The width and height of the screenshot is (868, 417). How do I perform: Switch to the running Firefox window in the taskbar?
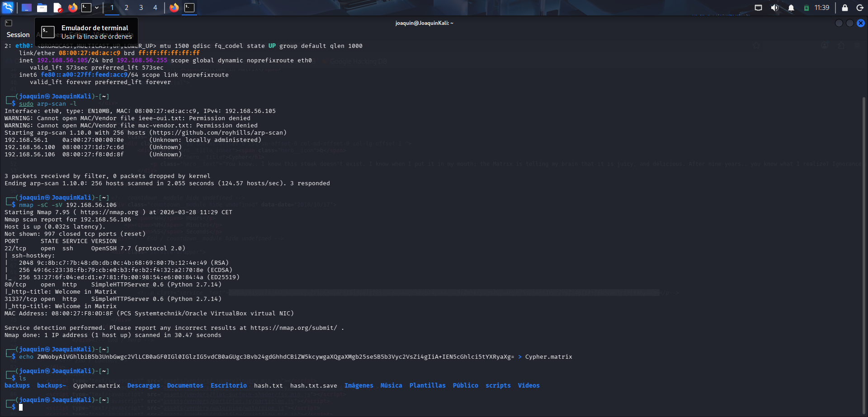tap(174, 8)
